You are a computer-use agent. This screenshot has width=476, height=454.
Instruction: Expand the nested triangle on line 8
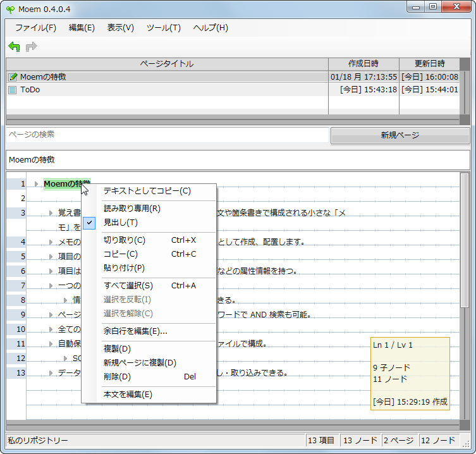pyautogui.click(x=65, y=300)
